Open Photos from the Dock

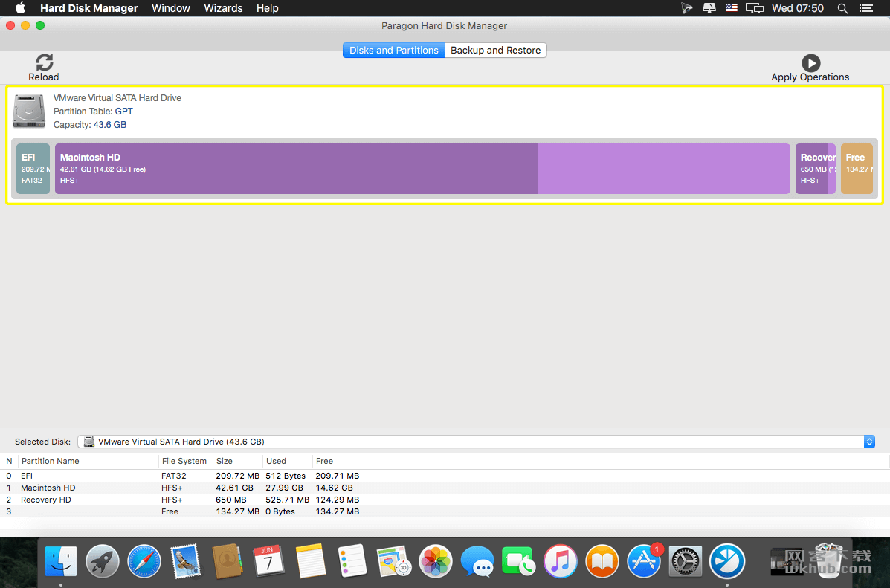pyautogui.click(x=436, y=562)
